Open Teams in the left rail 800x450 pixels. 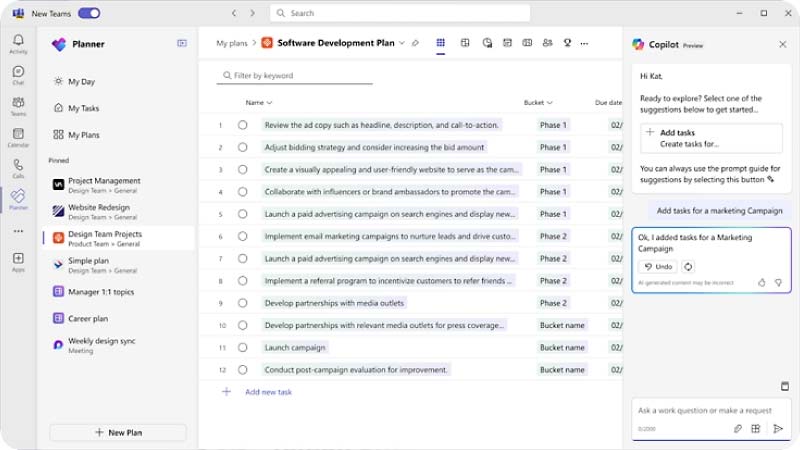pyautogui.click(x=18, y=106)
